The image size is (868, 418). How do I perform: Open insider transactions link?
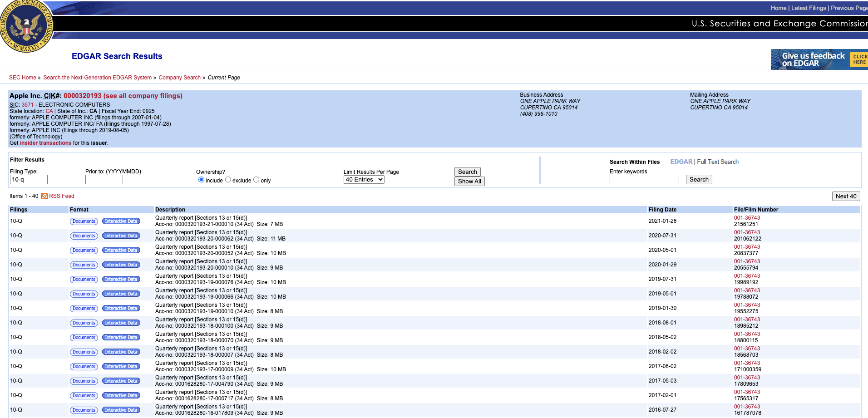tap(45, 143)
